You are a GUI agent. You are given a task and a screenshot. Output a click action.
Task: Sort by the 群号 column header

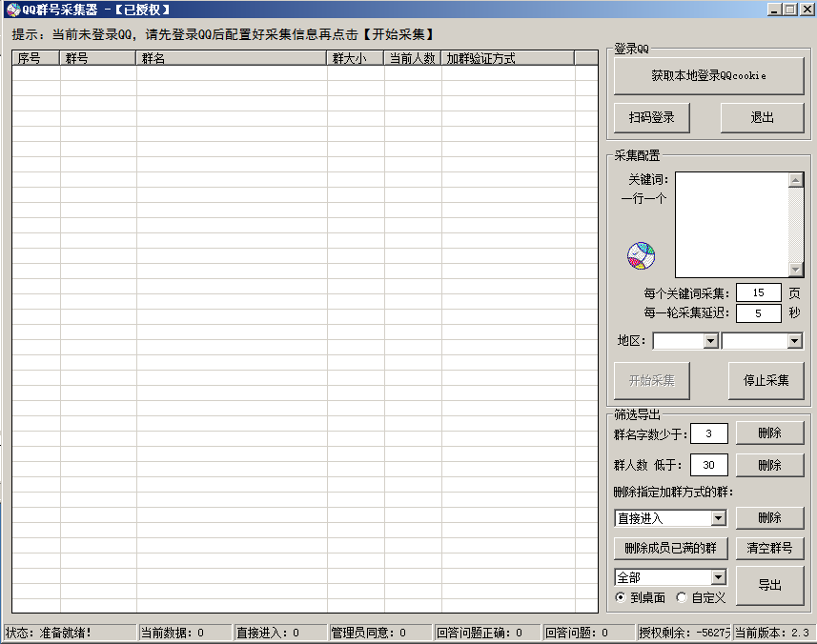click(x=98, y=58)
